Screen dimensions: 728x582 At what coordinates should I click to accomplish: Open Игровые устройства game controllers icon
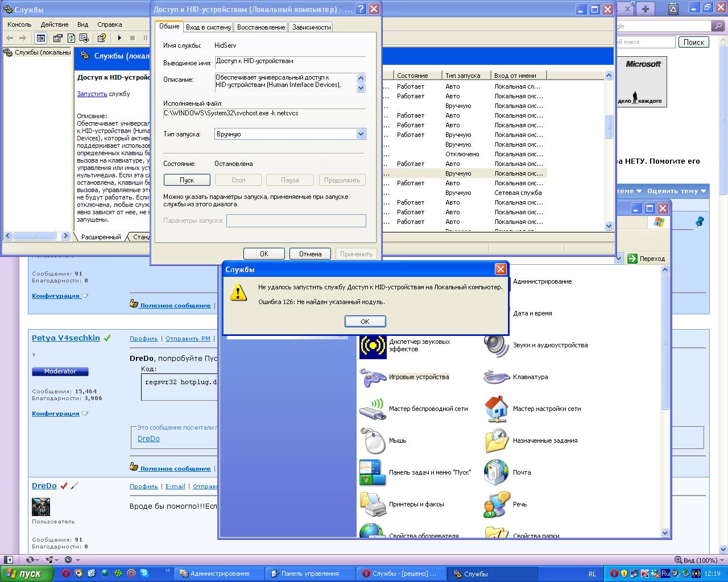coord(373,377)
